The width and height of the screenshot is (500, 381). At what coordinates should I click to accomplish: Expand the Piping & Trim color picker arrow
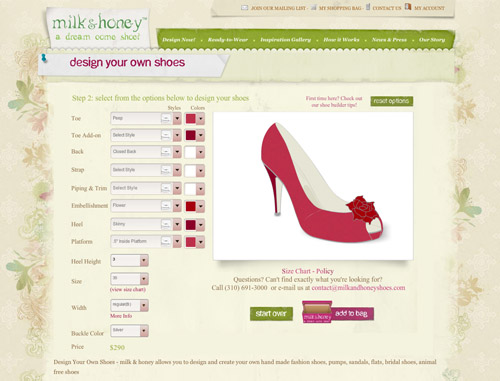tap(201, 189)
